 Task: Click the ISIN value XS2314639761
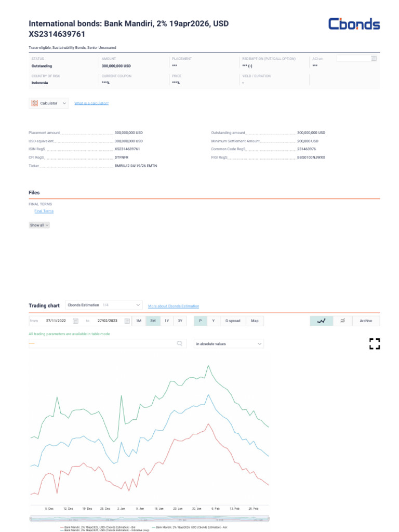pyautogui.click(x=127, y=149)
